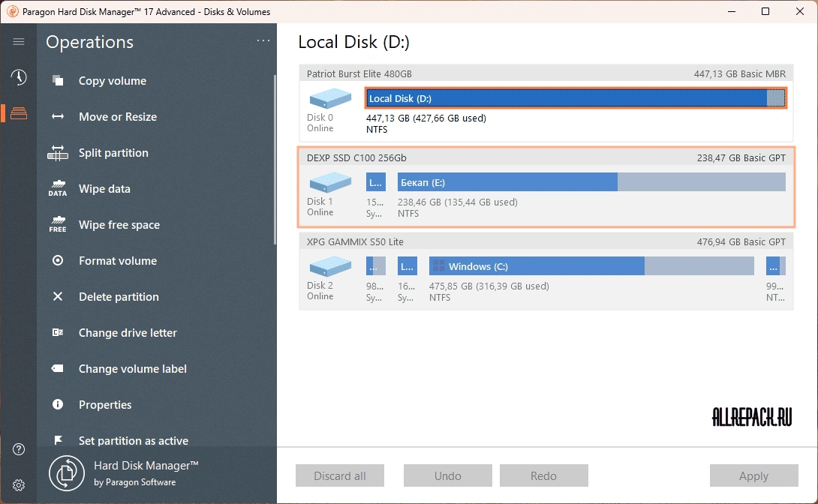Select the Disk 1 drive icon
The image size is (818, 504).
pos(330,182)
